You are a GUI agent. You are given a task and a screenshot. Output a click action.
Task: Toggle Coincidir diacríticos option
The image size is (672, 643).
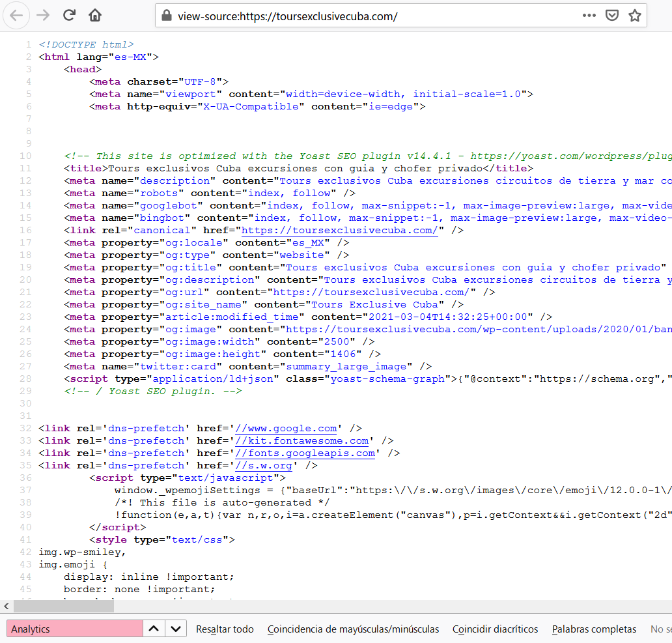coord(495,629)
